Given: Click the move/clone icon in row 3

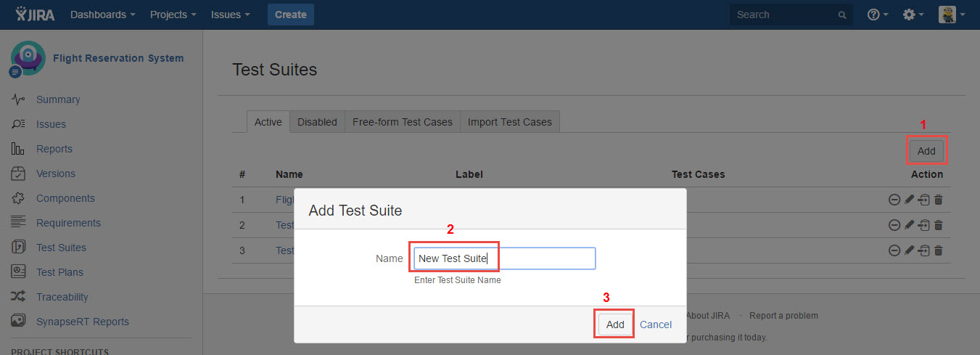Looking at the screenshot, I should click(923, 250).
